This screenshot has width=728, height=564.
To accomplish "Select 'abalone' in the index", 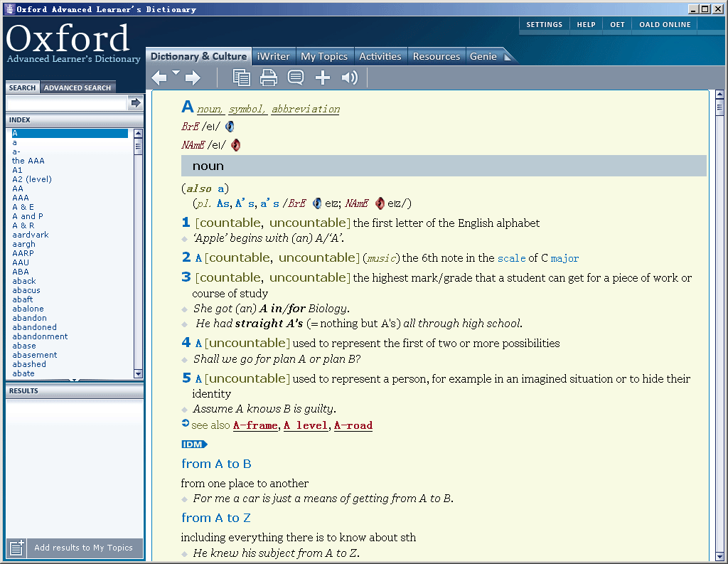I will (x=28, y=309).
